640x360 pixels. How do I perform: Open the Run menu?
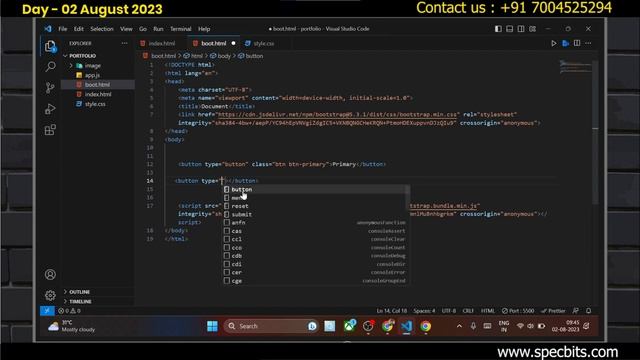158,29
